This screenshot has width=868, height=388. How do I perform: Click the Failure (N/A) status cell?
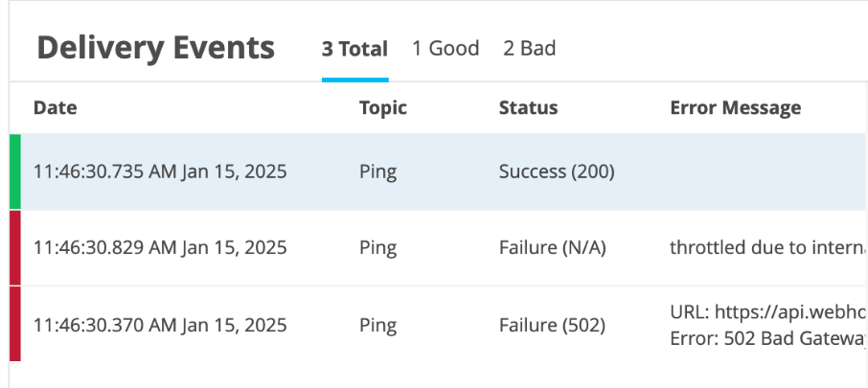pyautogui.click(x=553, y=248)
